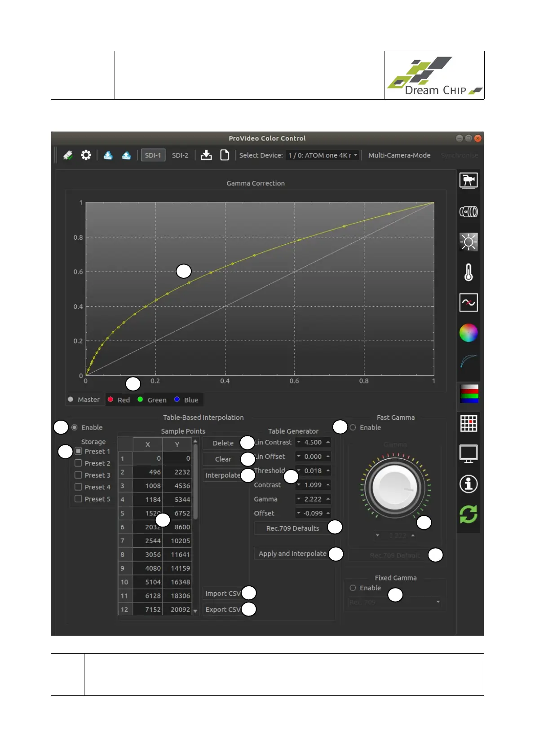This screenshot has height=756, width=535.
Task: Click the Lin Offset 0.000 value field
Action: [313, 457]
